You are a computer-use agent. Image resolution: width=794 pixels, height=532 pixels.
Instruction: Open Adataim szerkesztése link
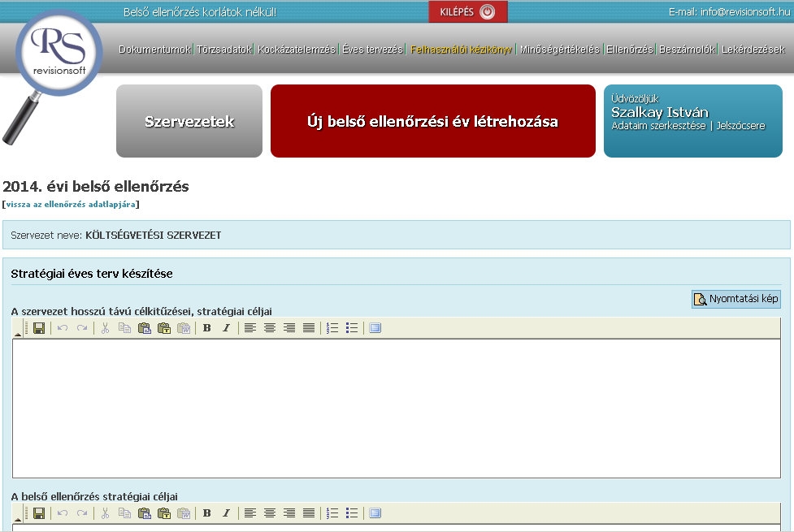pyautogui.click(x=658, y=126)
